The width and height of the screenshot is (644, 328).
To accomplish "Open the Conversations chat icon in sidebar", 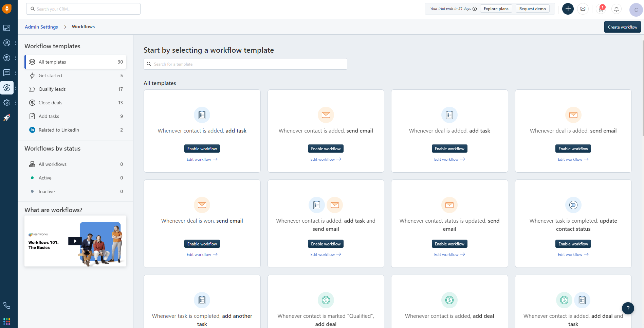I will pyautogui.click(x=7, y=72).
